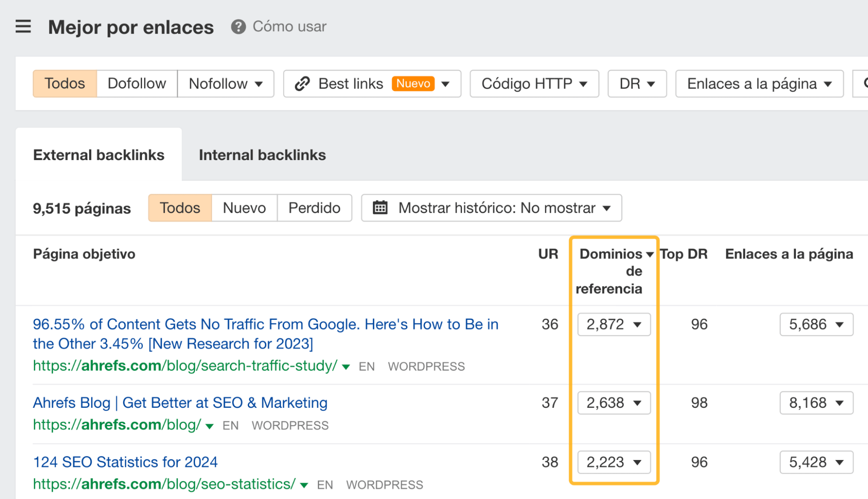Image resolution: width=868 pixels, height=499 pixels.
Task: Open the Código HTTP filter dropdown
Action: (534, 83)
